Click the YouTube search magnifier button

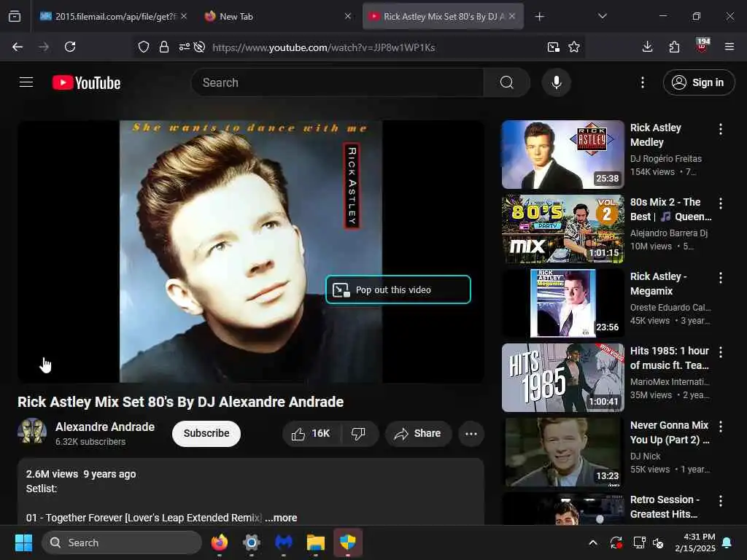506,82
